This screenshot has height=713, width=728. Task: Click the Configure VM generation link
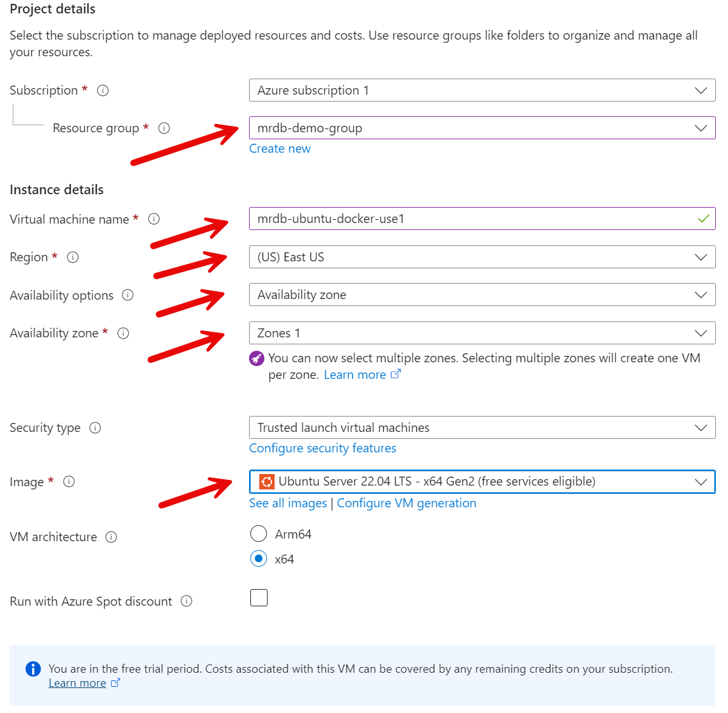click(x=406, y=503)
